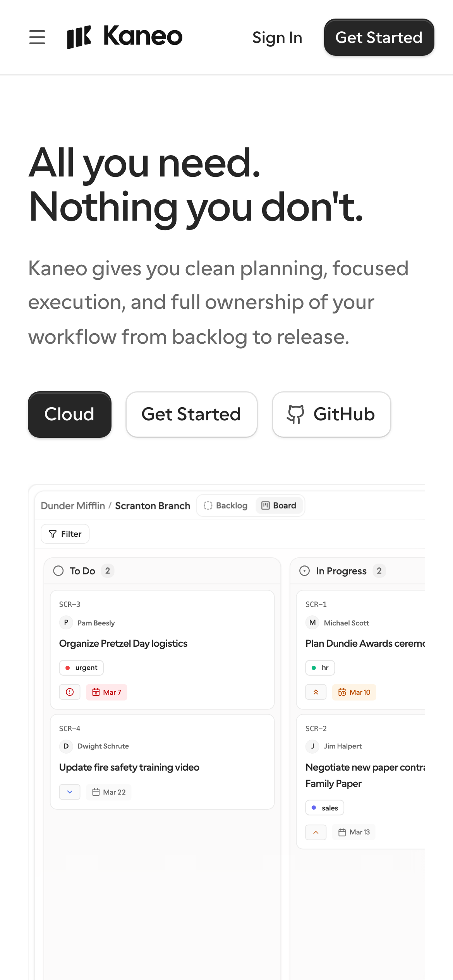Click the Mar 10 due date badge
This screenshot has width=453, height=980.
[354, 692]
